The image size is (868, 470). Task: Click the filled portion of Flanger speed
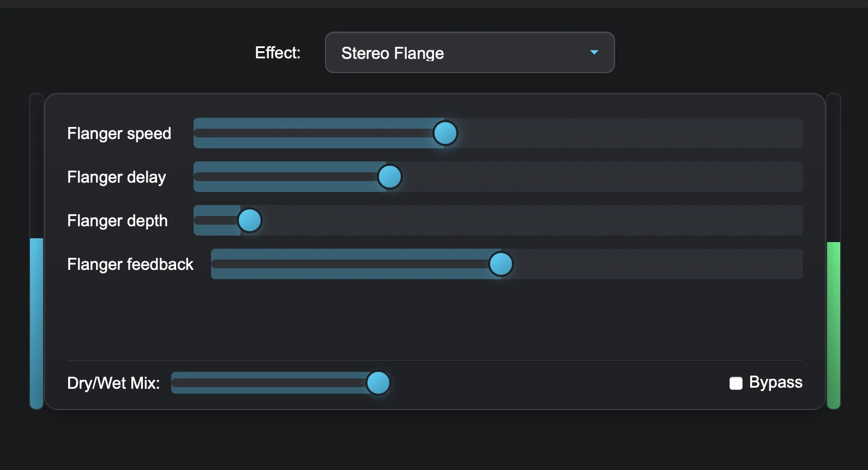pos(314,133)
